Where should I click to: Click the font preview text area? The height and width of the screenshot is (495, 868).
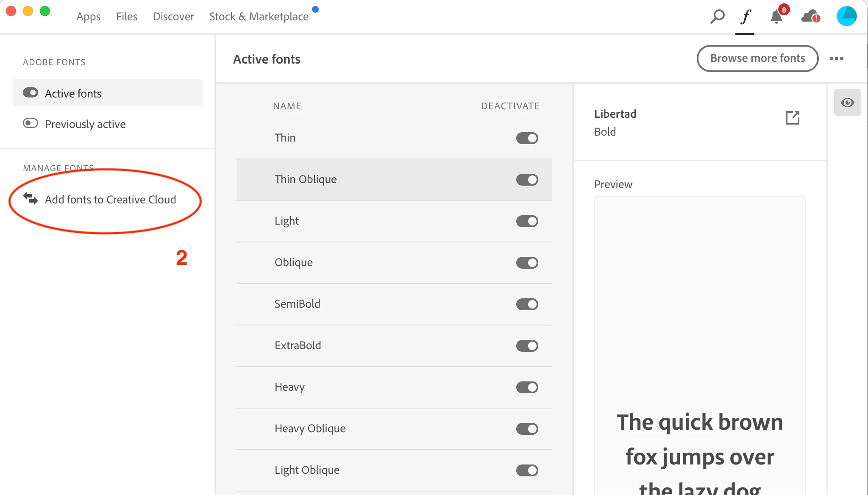[x=700, y=441]
